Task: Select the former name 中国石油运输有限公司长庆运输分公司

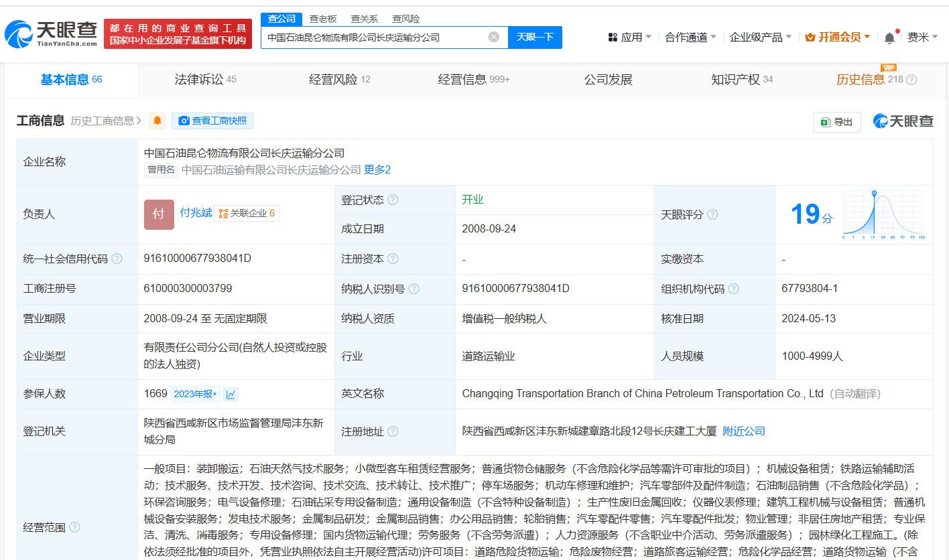Action: point(271,170)
